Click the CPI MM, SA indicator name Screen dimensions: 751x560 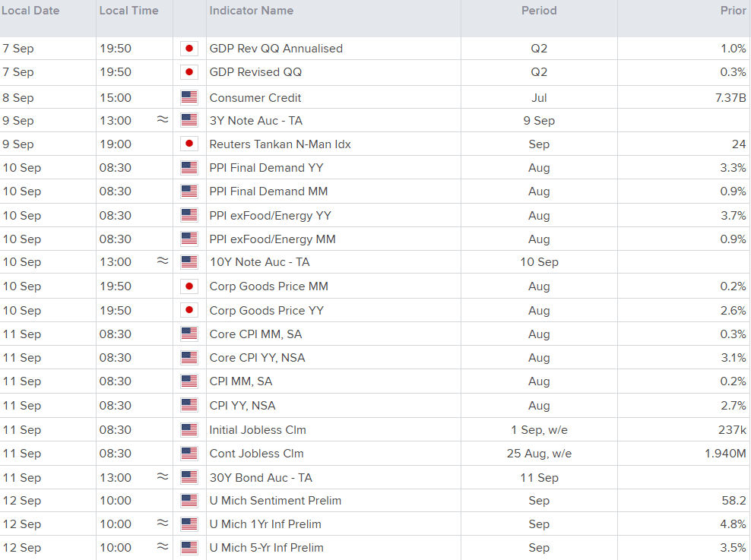pos(241,381)
